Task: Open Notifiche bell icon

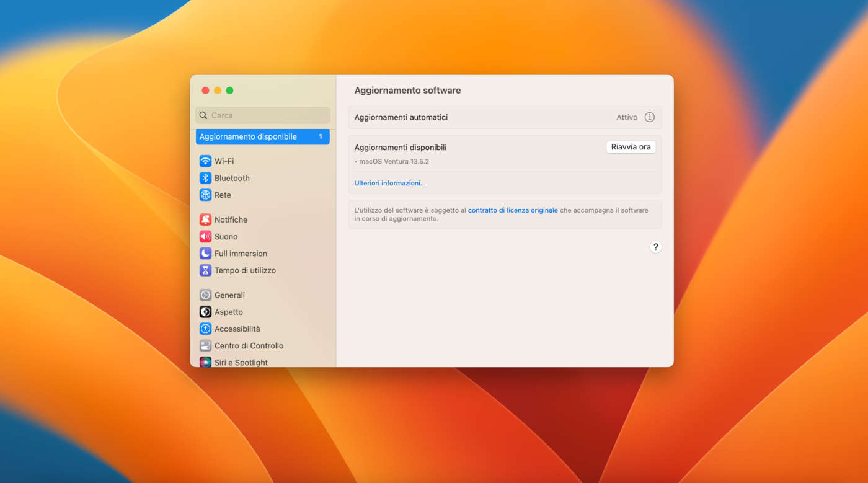Action: tap(205, 219)
